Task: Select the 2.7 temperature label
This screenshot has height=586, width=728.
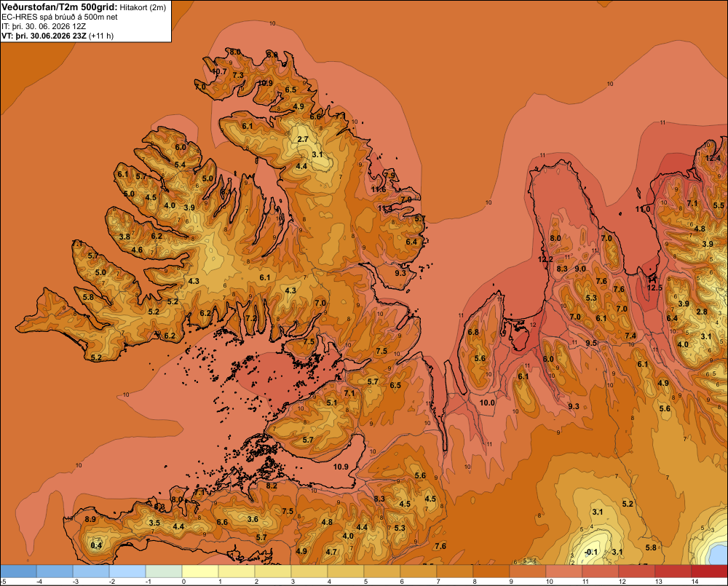Action: (303, 139)
